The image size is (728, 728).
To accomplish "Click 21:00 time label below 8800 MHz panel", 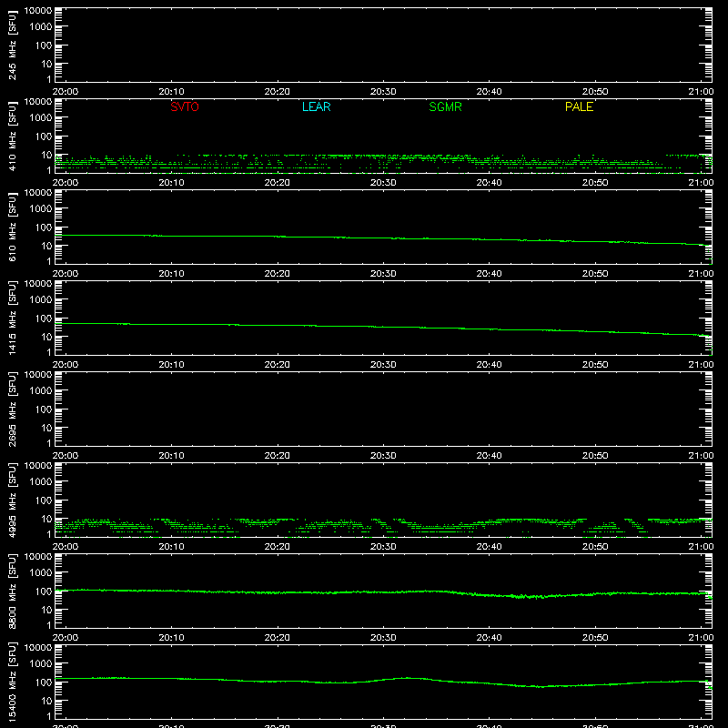I will [701, 638].
